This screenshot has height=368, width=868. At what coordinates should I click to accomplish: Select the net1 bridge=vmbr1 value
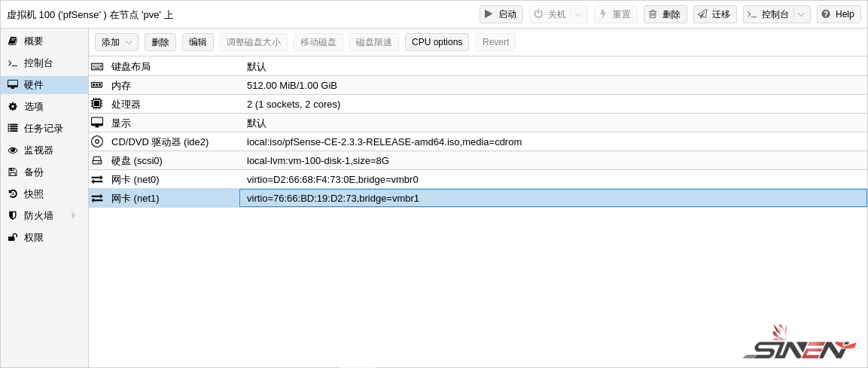tap(333, 198)
